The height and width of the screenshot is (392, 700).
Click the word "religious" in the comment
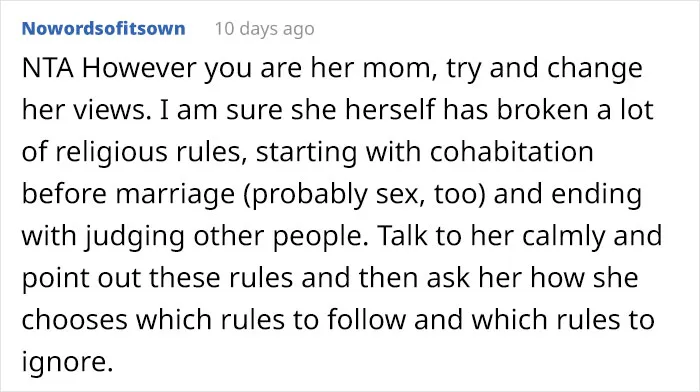[x=112, y=153]
